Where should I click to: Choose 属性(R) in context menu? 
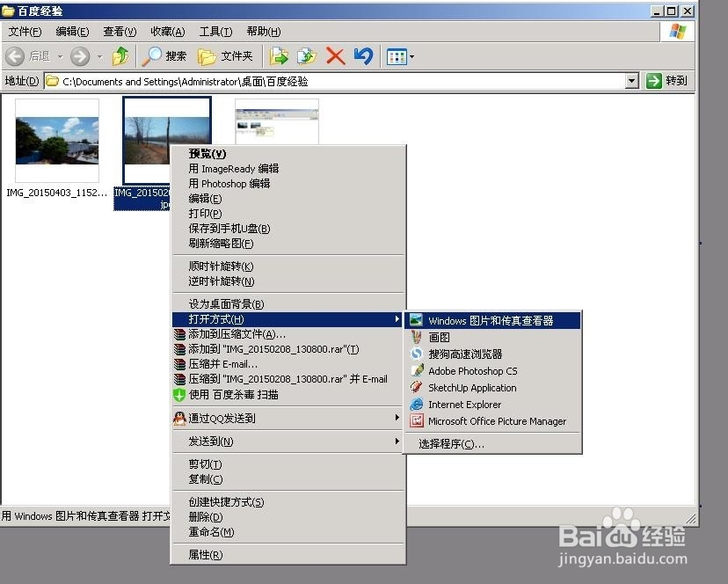pos(288,555)
